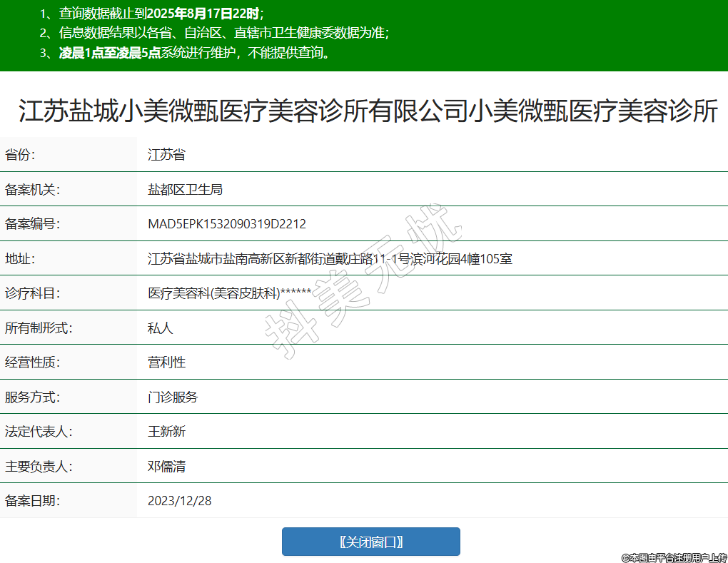Click the filing date 2023/12/28

pyautogui.click(x=179, y=501)
